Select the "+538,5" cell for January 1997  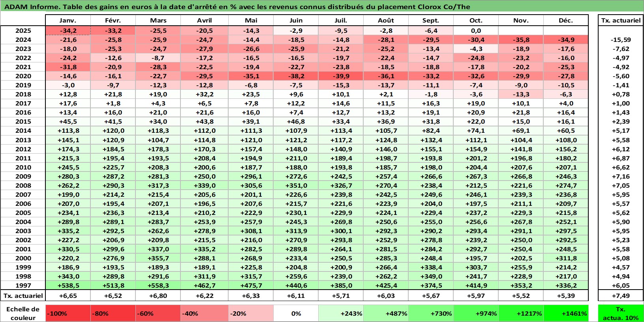[68, 285]
